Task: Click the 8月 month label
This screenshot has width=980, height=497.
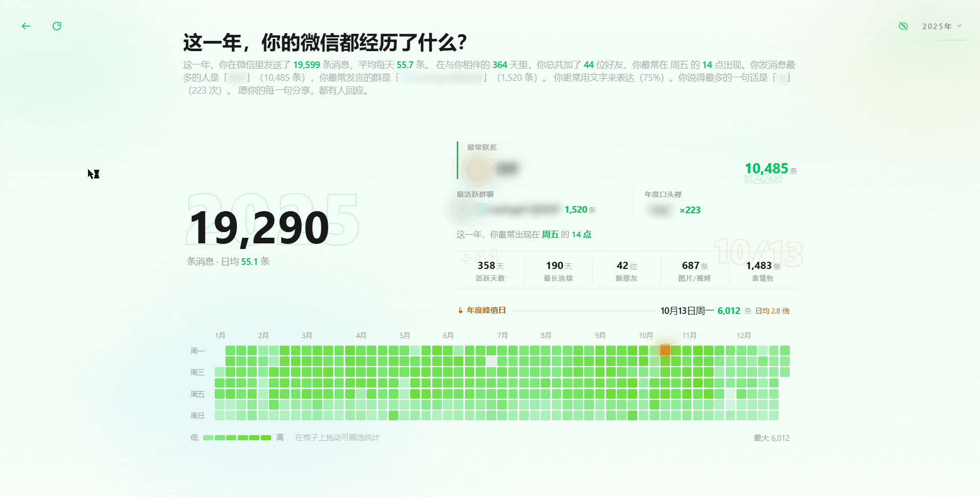Action: (x=546, y=335)
